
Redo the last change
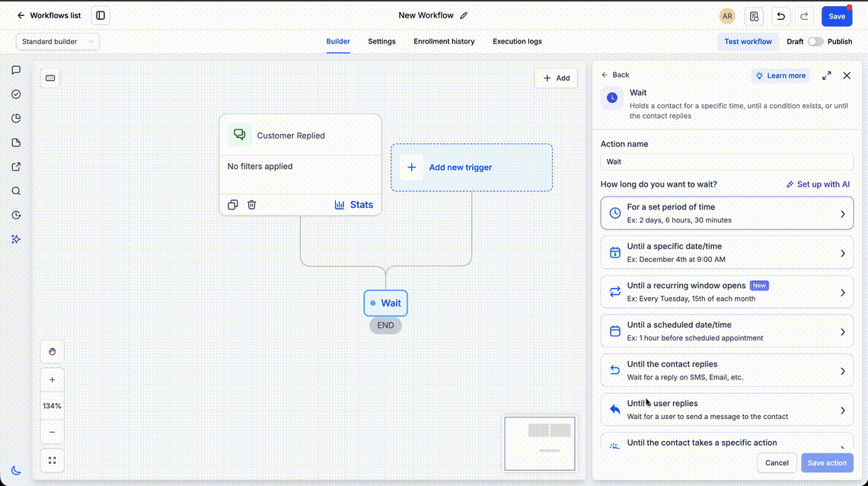804,16
